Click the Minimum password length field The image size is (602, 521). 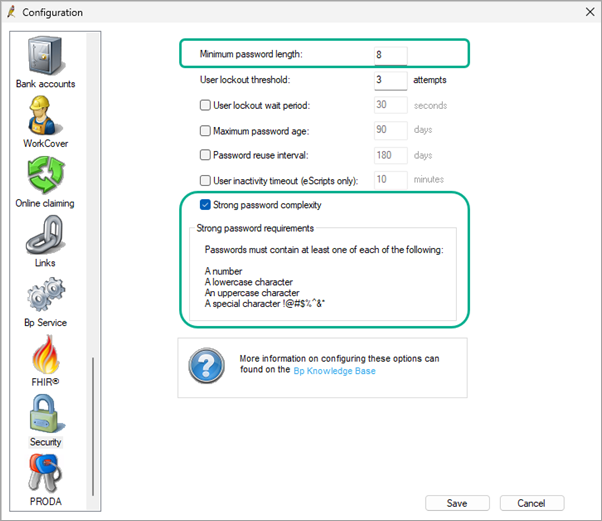(x=390, y=55)
